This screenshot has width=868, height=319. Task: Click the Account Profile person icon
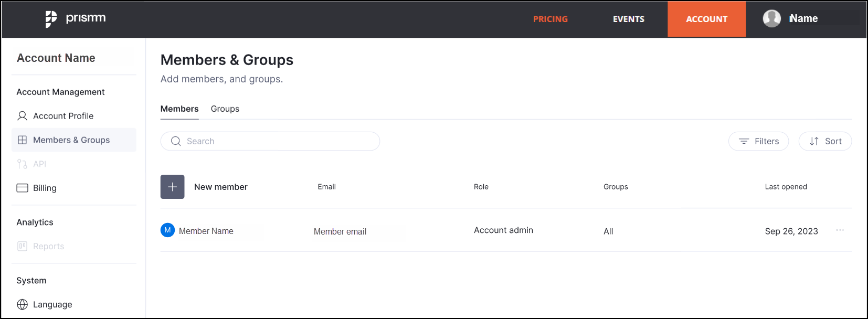[x=22, y=115]
